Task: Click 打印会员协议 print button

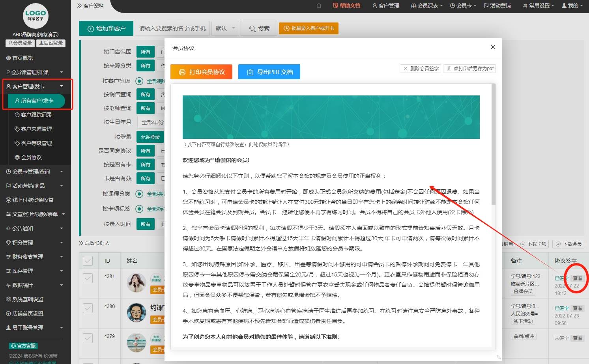Action: point(201,72)
